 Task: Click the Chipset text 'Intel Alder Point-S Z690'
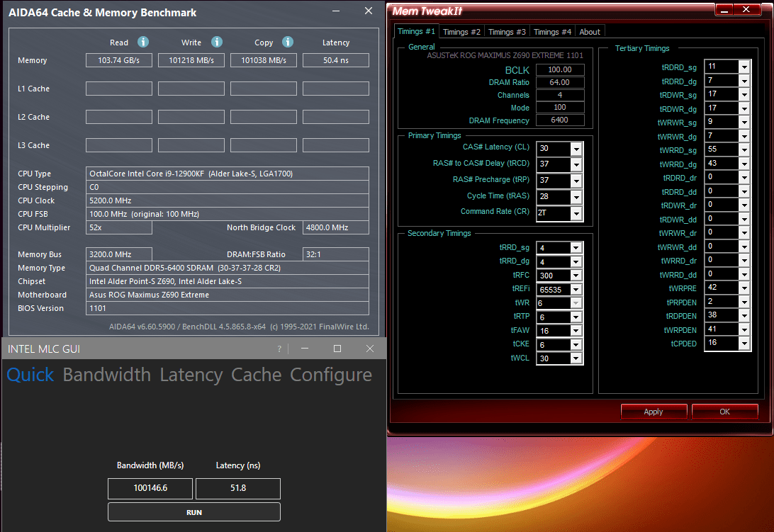click(x=131, y=281)
